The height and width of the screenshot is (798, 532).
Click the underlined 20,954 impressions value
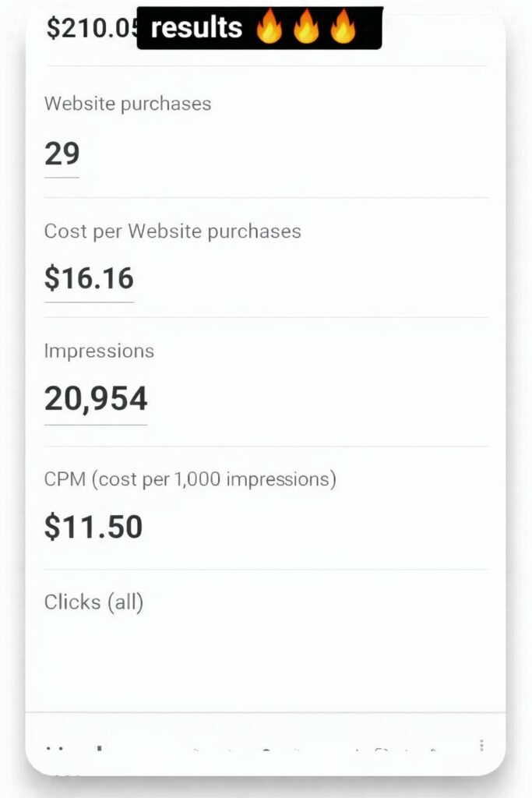click(x=96, y=399)
